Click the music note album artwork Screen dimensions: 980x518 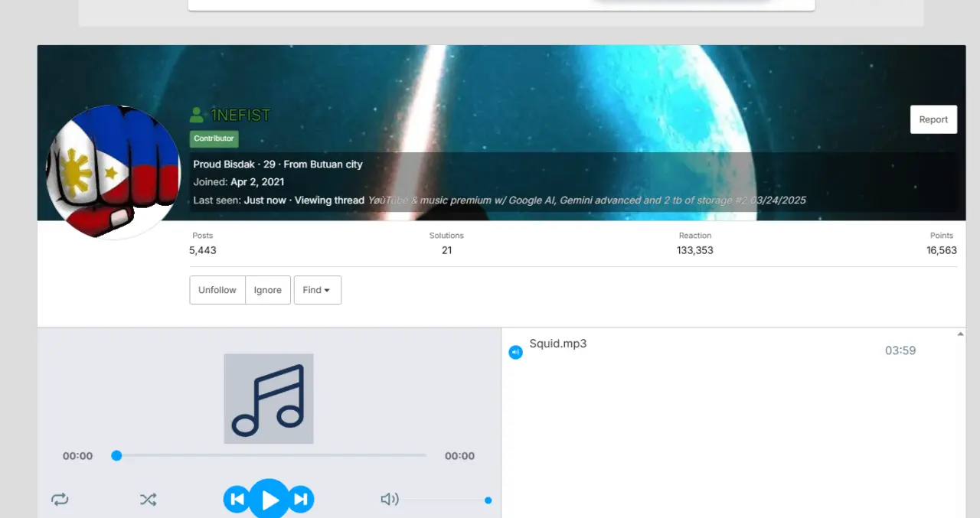tap(269, 399)
